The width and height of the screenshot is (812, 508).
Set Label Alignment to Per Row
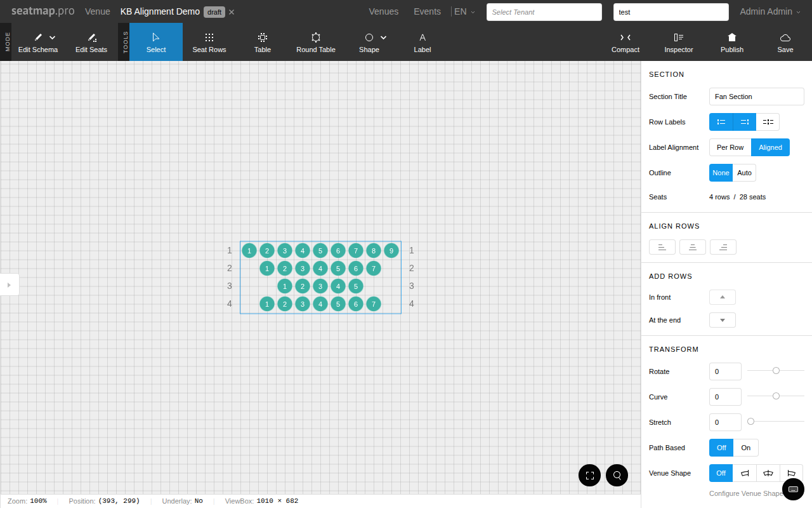click(x=730, y=147)
